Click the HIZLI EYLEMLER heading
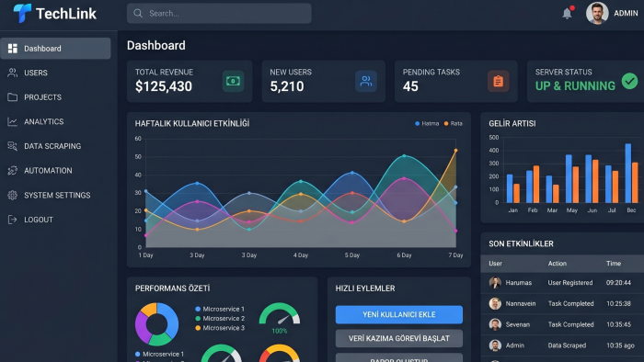Image resolution: width=644 pixels, height=362 pixels. pos(365,288)
